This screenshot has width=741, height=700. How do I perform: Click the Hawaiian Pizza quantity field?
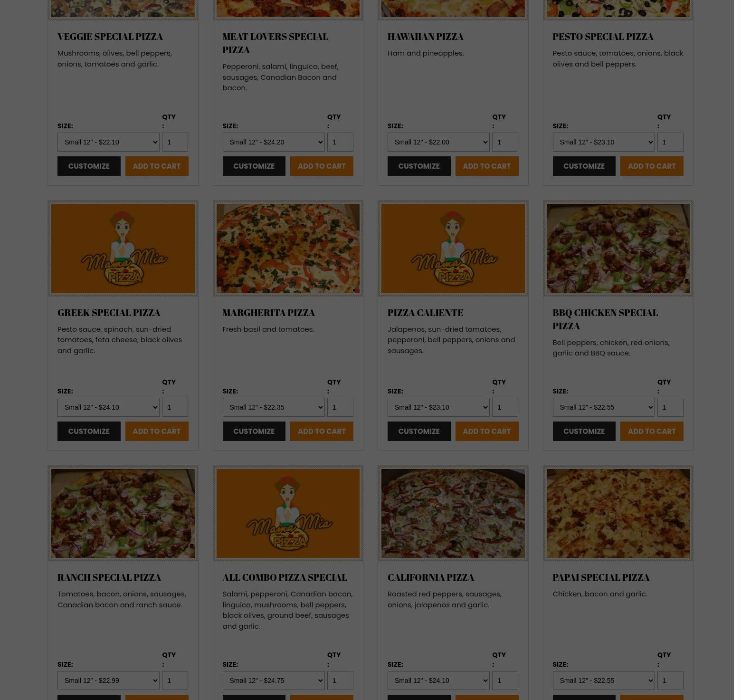coord(505,142)
